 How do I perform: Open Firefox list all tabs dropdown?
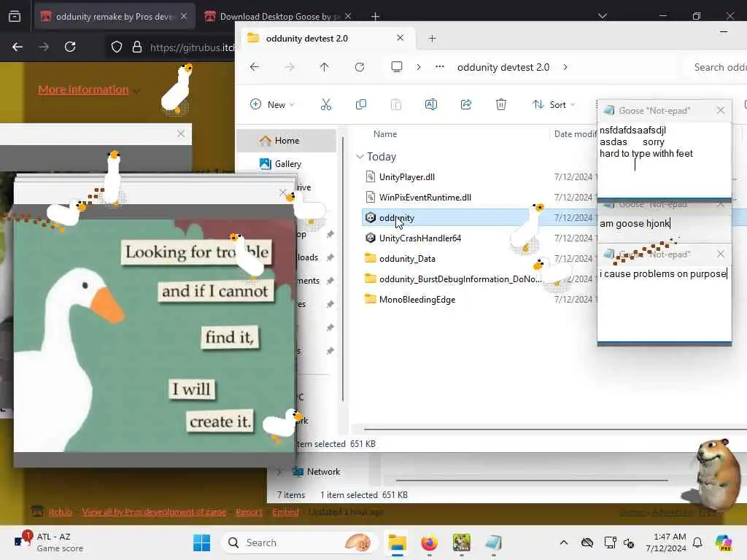coord(602,16)
